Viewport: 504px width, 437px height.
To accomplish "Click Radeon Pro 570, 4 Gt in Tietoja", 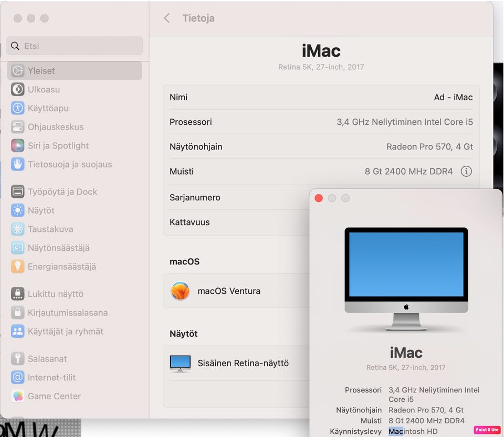I will click(x=429, y=147).
